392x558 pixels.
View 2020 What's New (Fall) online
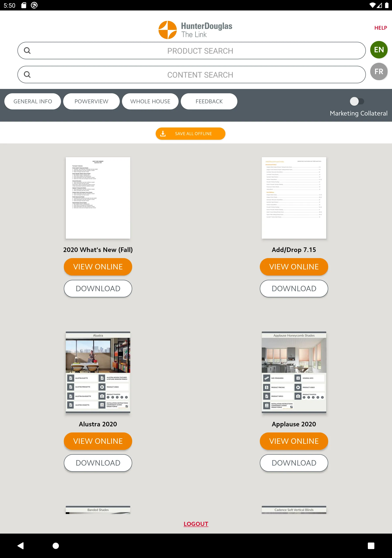click(98, 267)
